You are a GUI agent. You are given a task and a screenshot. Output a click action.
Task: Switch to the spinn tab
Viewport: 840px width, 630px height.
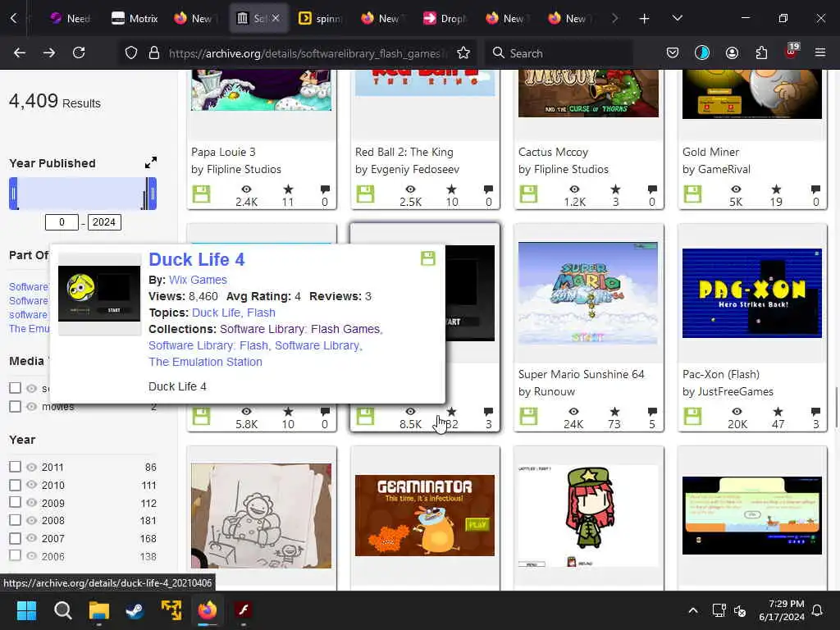pyautogui.click(x=321, y=19)
